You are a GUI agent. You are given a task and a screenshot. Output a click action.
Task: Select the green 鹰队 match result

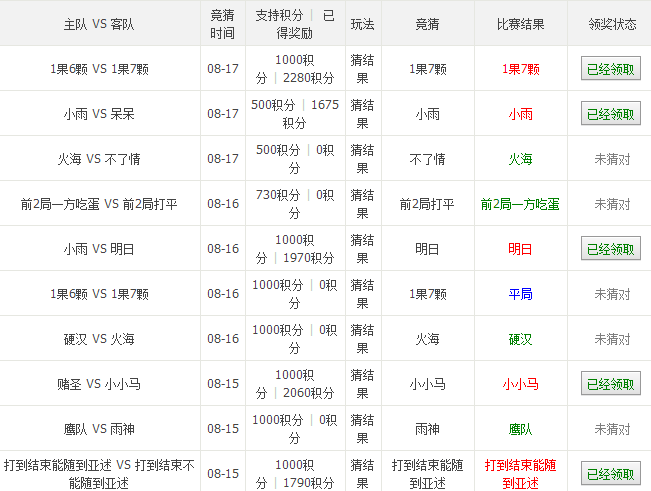pos(520,429)
